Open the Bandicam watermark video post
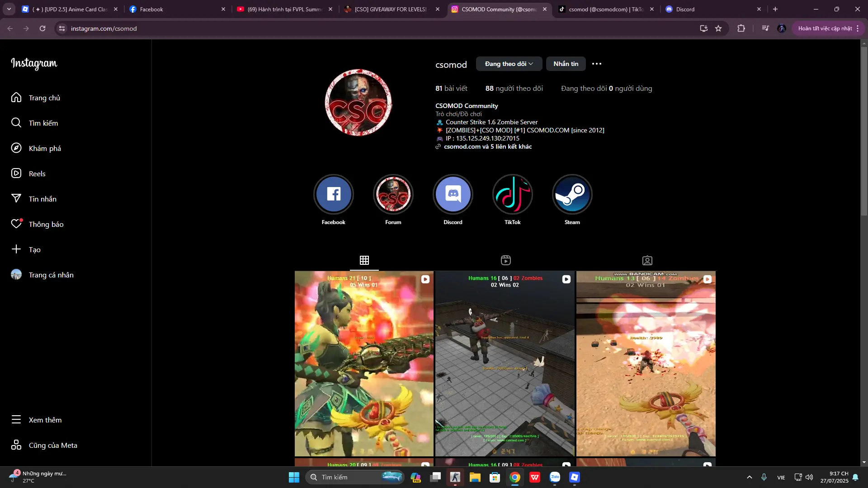Image resolution: width=868 pixels, height=488 pixels. 646,364
